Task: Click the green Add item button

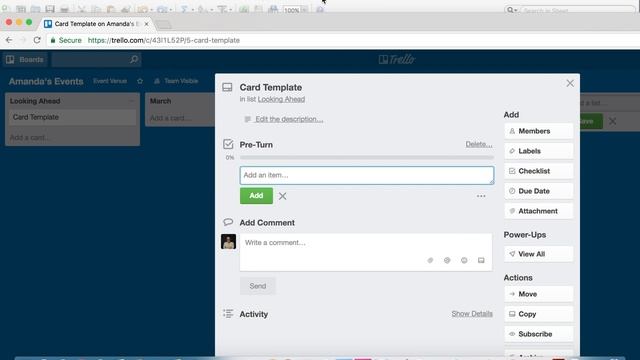Action: (x=256, y=196)
